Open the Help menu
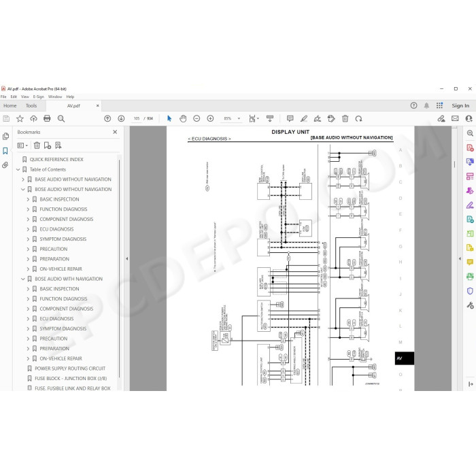This screenshot has width=476, height=476. click(x=70, y=97)
